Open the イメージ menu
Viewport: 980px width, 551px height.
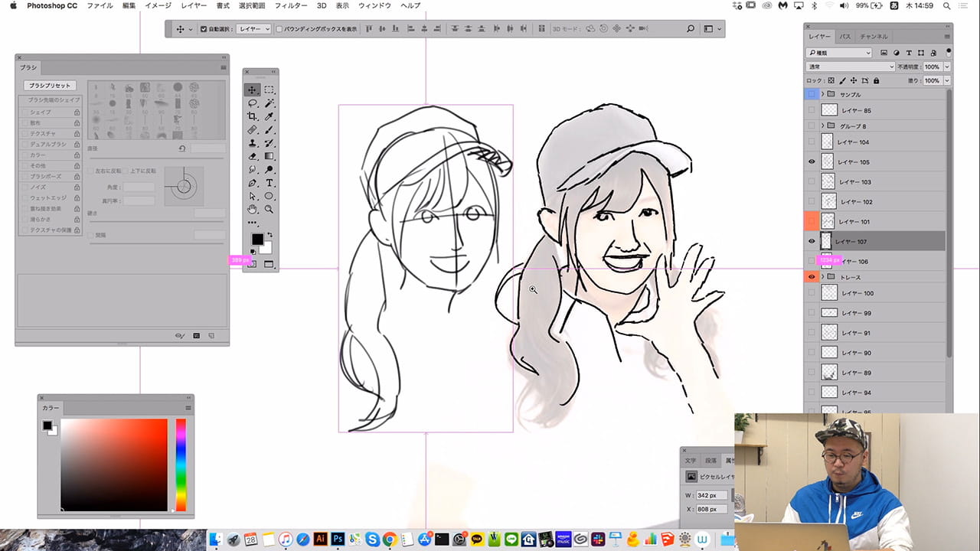click(x=158, y=5)
